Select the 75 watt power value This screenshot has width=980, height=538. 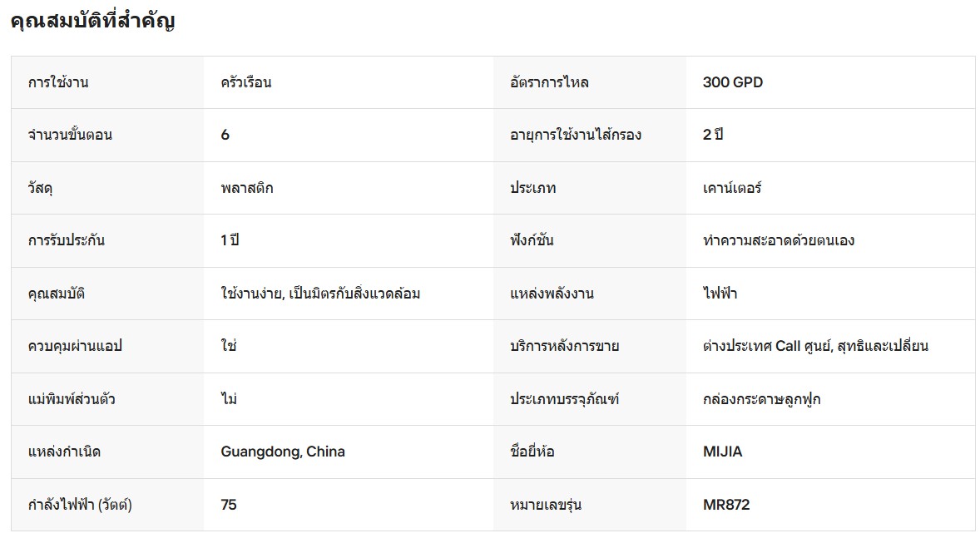click(229, 505)
